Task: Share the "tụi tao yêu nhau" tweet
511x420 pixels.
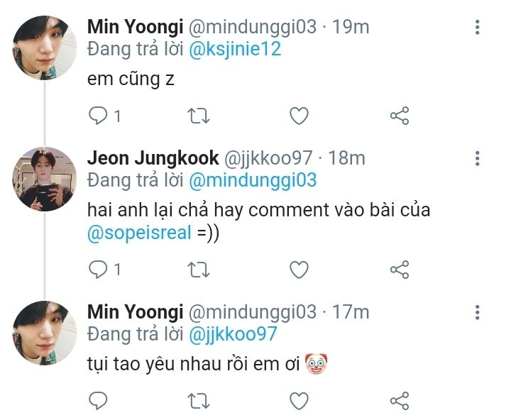Action: coord(400,400)
